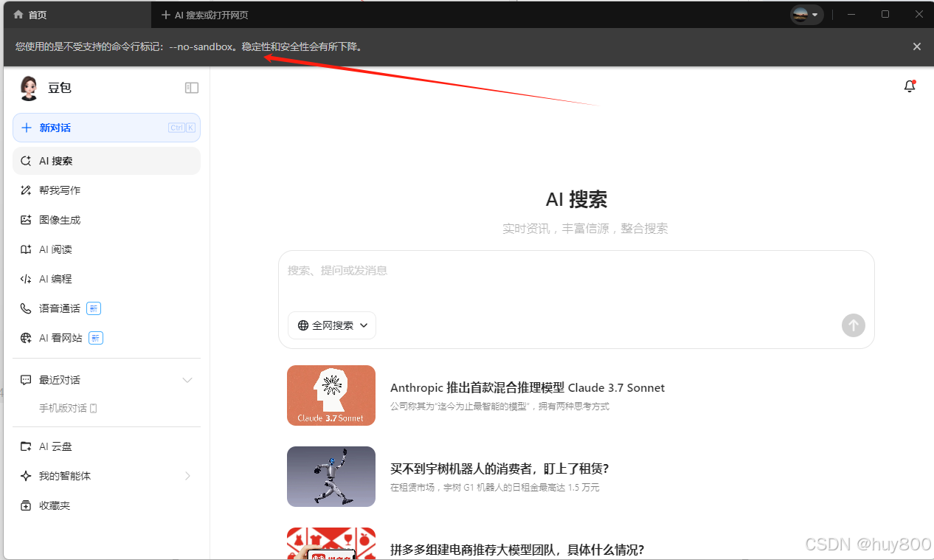The height and width of the screenshot is (560, 934).
Task: Open the Claude 3.7 Sonnet thumbnail
Action: point(331,395)
